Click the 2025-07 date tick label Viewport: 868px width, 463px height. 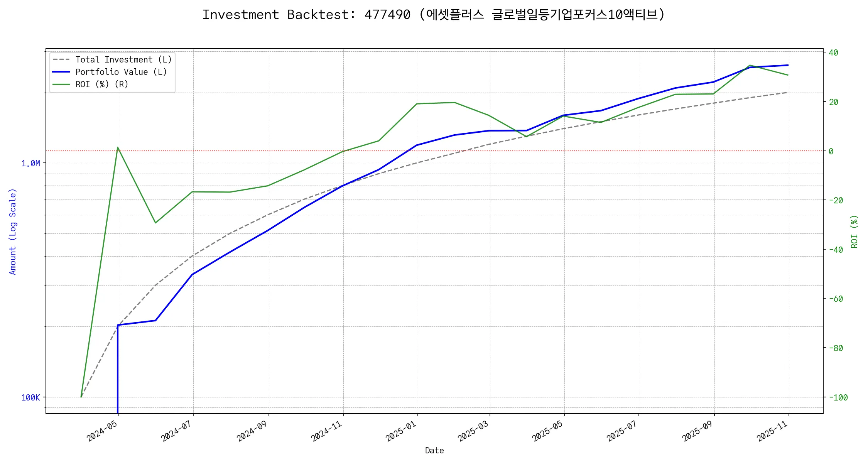tap(622, 431)
